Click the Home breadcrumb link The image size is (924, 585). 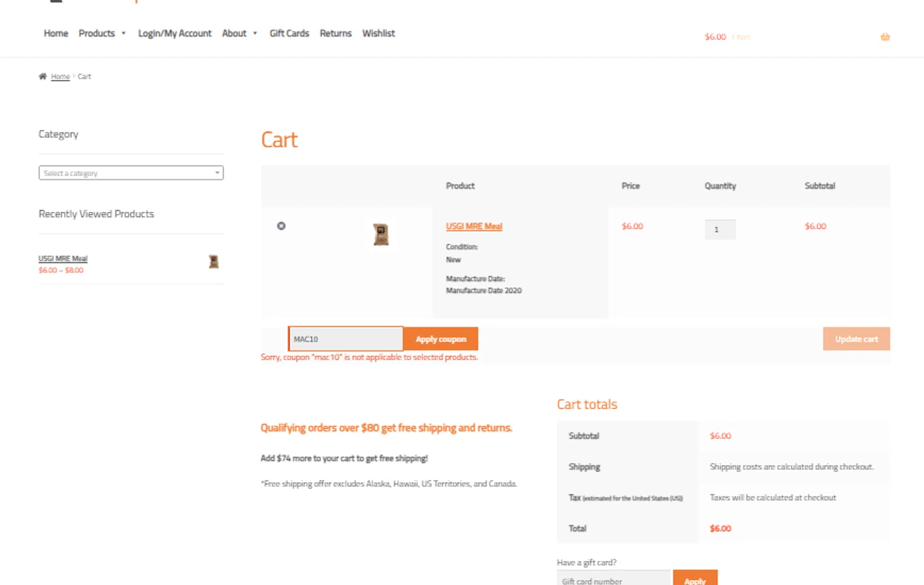60,76
